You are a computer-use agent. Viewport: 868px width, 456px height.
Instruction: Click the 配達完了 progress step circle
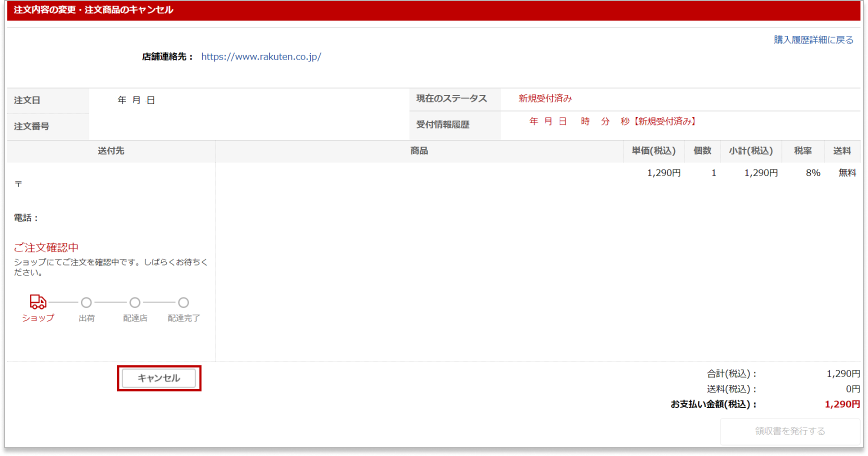tap(183, 301)
